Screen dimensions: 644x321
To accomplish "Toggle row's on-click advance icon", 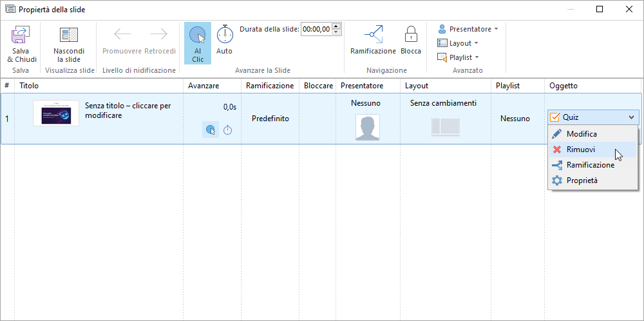I will [x=211, y=130].
